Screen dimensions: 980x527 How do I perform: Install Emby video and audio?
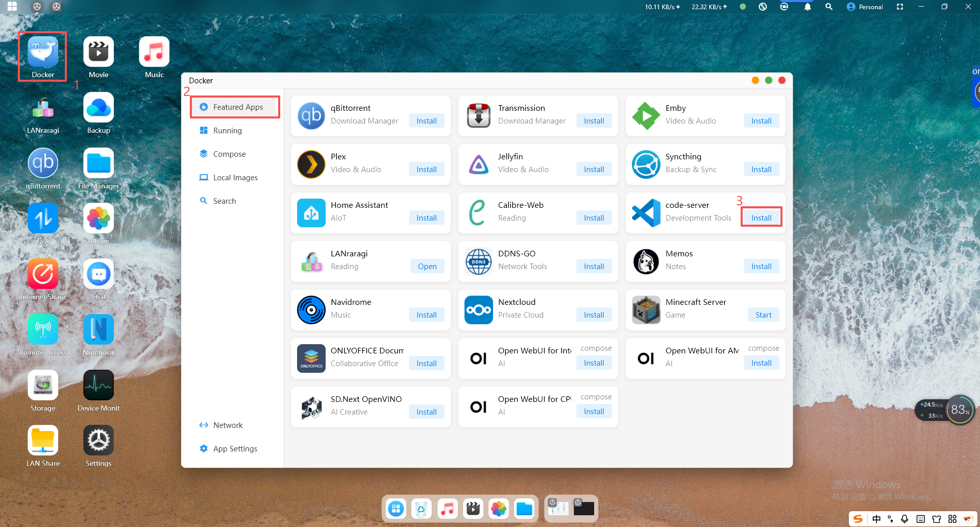click(762, 121)
